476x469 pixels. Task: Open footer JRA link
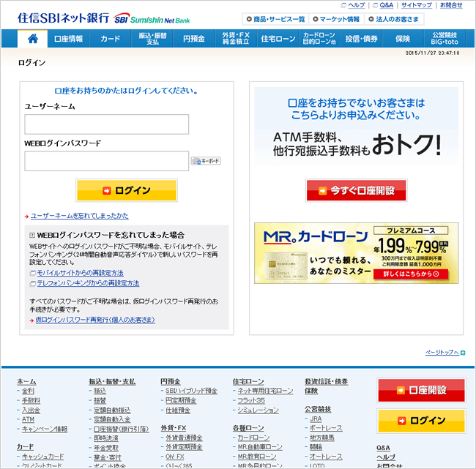click(316, 419)
